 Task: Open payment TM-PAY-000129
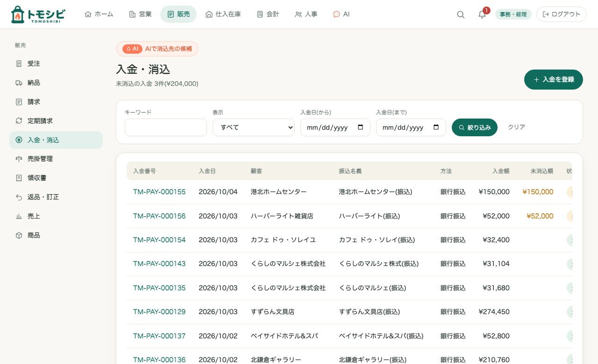(x=159, y=312)
